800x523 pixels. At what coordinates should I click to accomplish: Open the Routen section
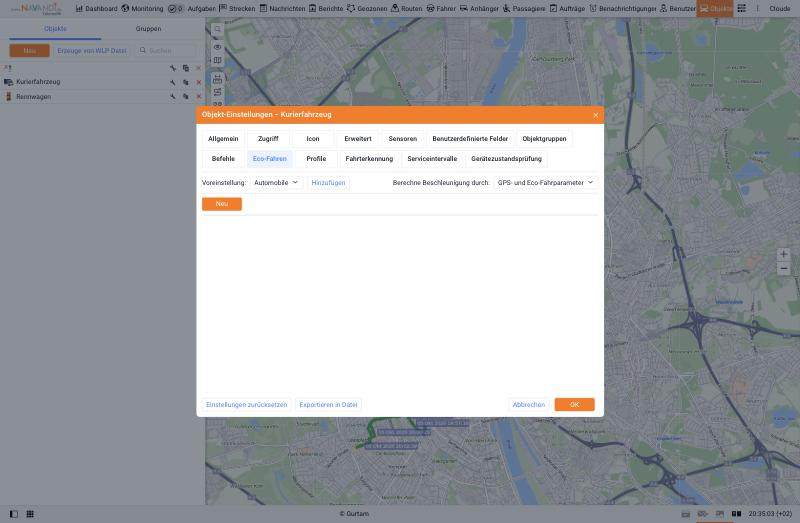406,9
